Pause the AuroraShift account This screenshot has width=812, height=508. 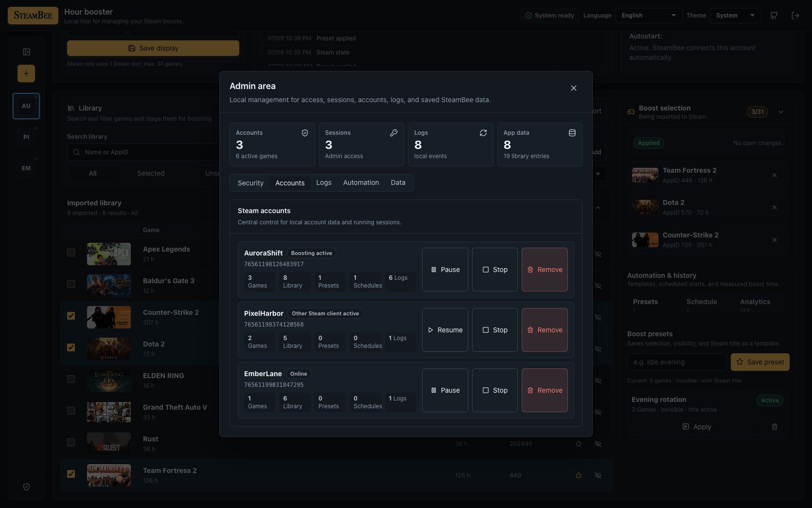coord(445,270)
